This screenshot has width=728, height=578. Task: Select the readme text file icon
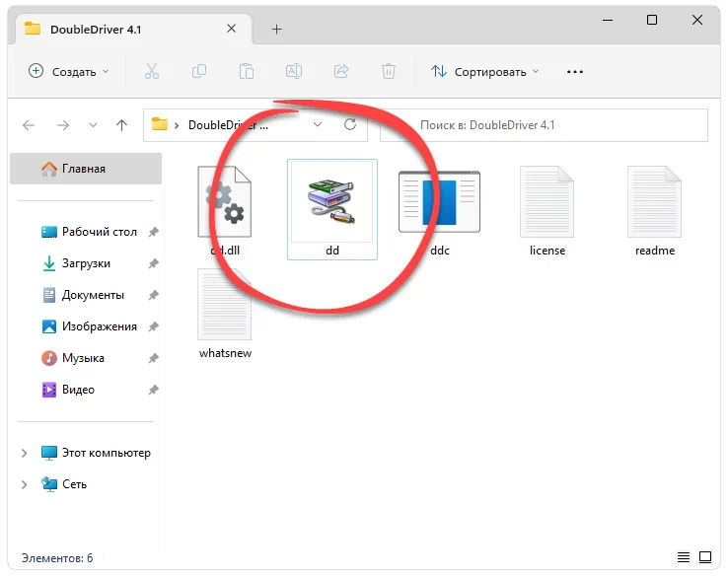[x=655, y=201]
